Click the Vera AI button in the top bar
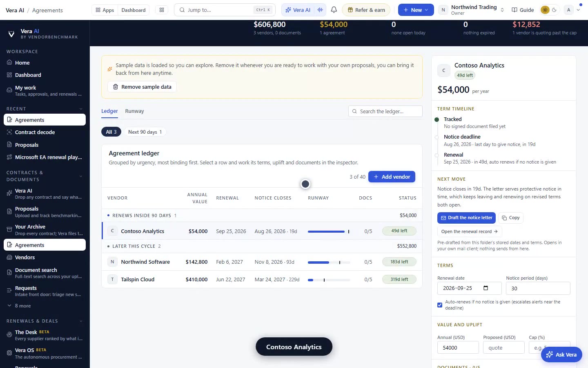The image size is (588, 368). click(x=298, y=10)
